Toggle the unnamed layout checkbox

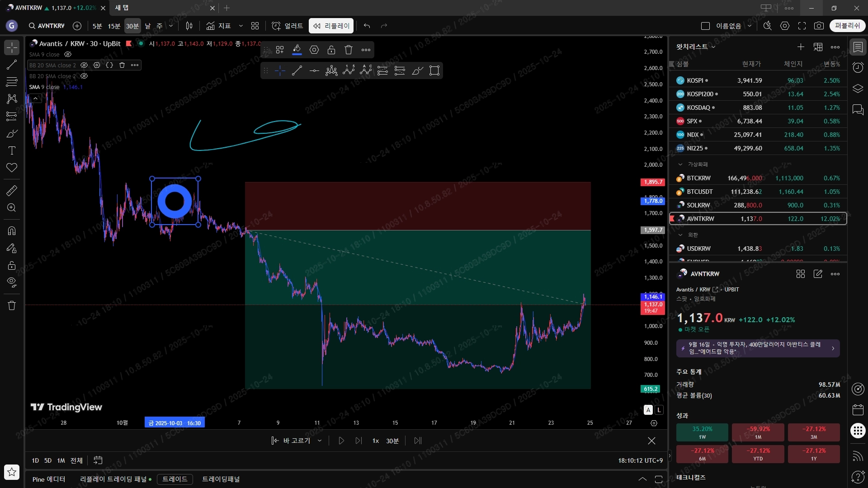pyautogui.click(x=705, y=26)
